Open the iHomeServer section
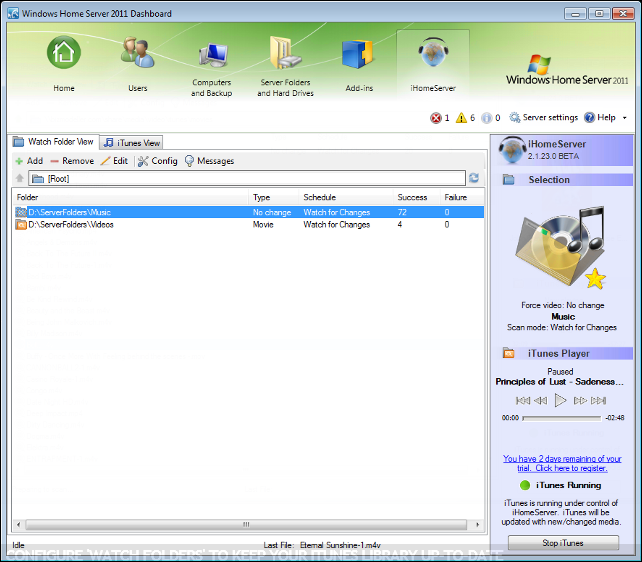 tap(433, 62)
